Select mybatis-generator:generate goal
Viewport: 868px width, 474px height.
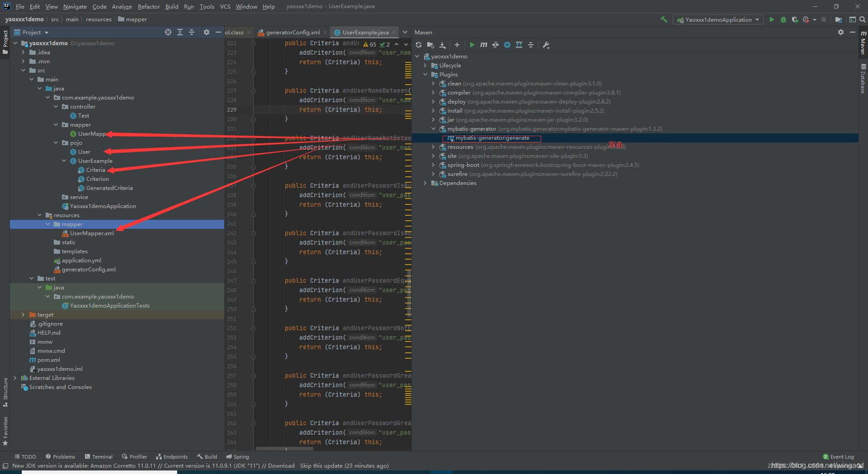point(492,138)
